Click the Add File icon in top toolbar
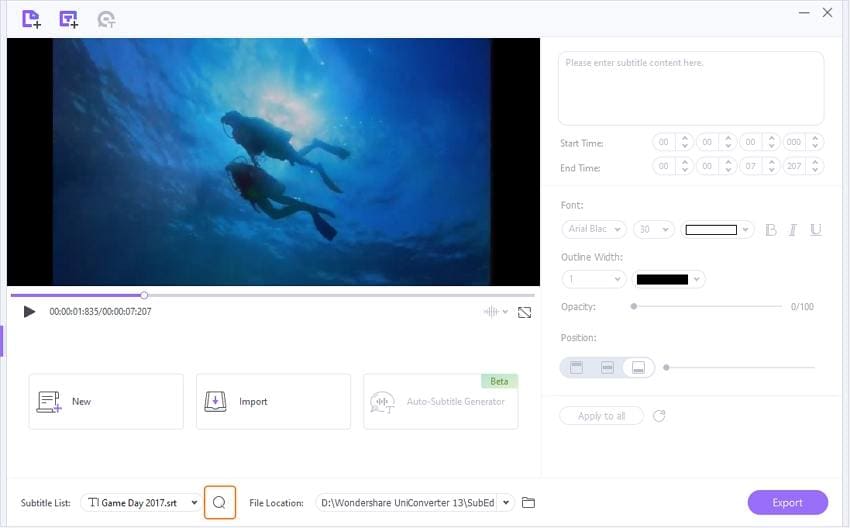This screenshot has height=528, width=850. 31,19
